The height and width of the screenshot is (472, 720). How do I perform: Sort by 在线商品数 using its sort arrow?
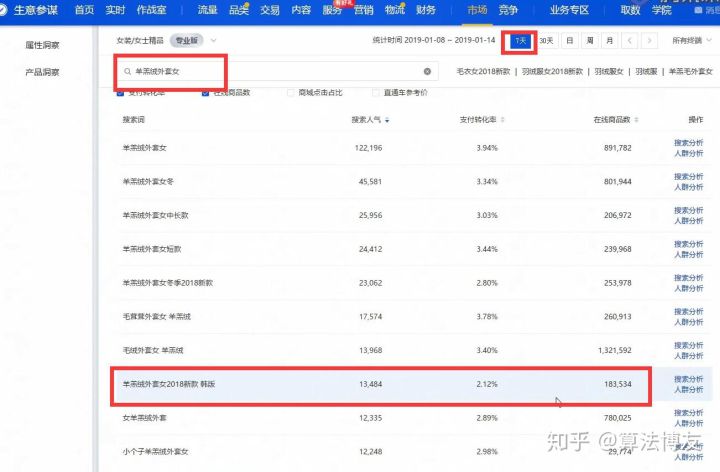636,120
